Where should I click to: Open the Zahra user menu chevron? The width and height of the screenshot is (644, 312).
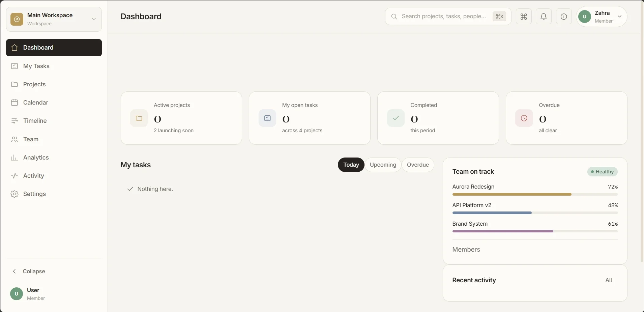pyautogui.click(x=619, y=17)
